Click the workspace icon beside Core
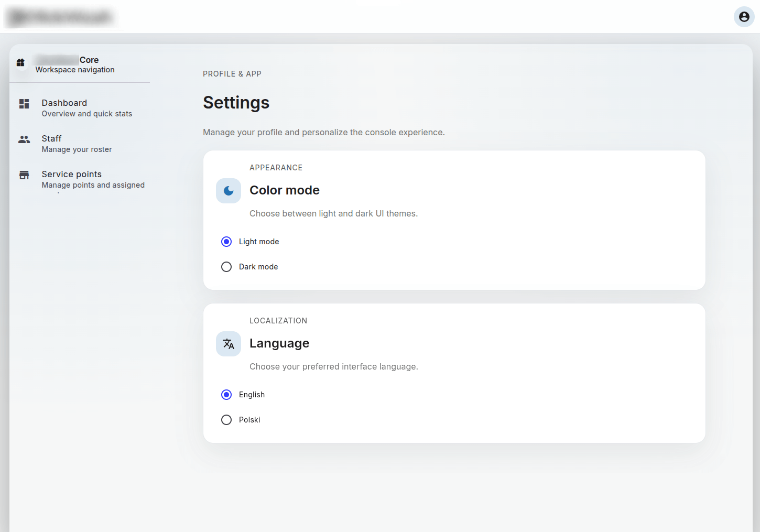Screen dimensions: 760x532 coord(20,63)
